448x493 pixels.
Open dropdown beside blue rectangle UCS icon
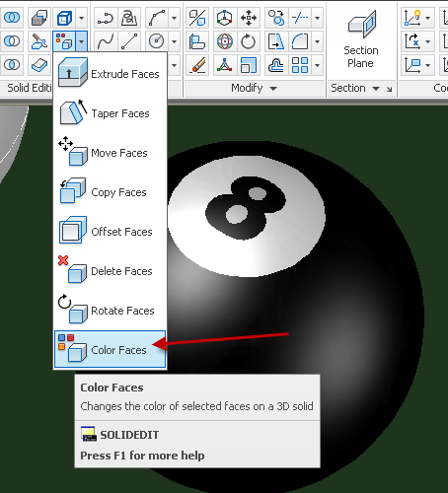pos(428,64)
